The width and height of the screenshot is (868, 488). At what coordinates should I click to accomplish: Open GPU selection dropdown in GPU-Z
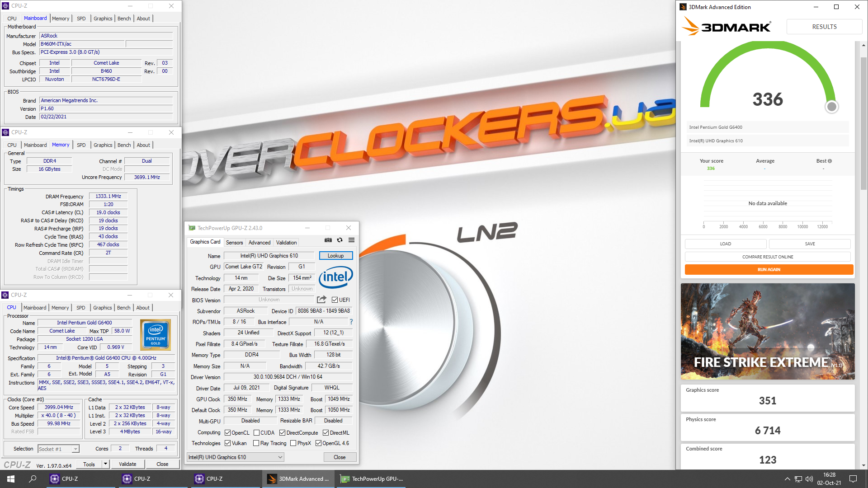[236, 457]
